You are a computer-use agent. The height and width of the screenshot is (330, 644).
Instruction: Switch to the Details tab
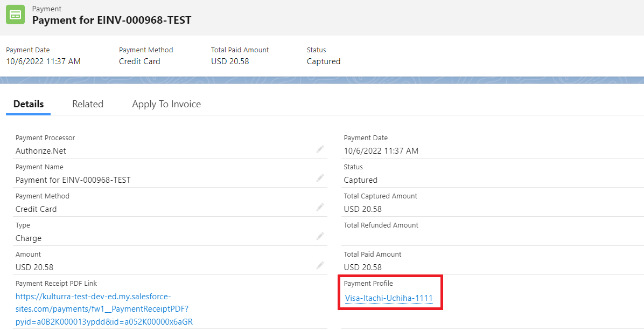pos(29,104)
